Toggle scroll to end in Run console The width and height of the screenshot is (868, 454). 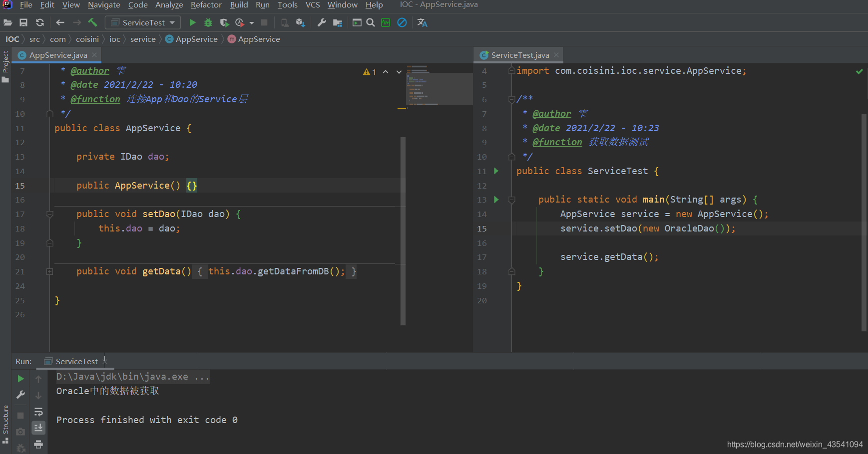(38, 428)
